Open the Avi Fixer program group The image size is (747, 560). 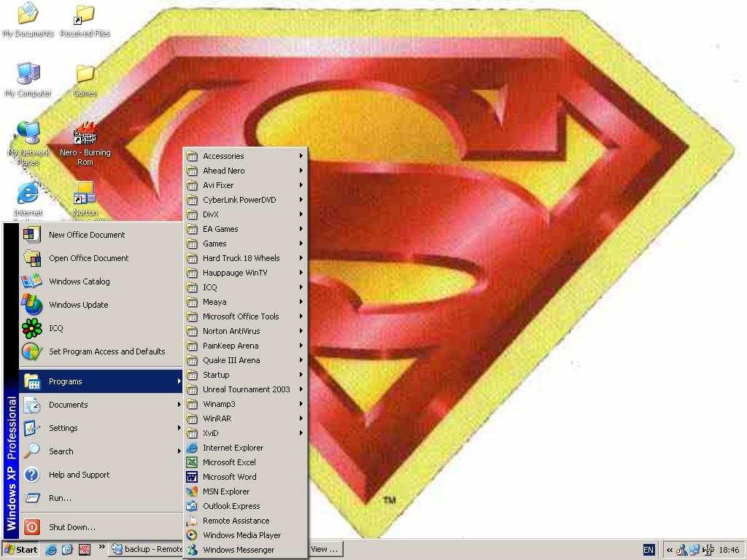tap(245, 185)
